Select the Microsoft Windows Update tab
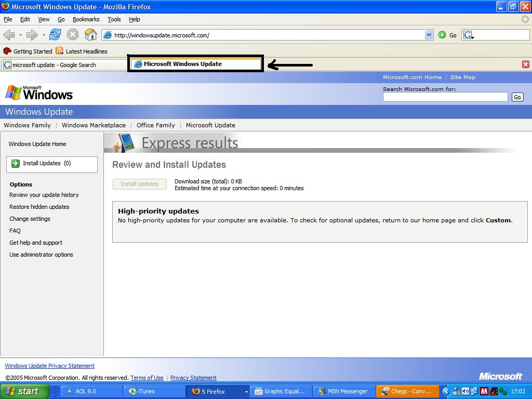The width and height of the screenshot is (532, 399). (195, 64)
